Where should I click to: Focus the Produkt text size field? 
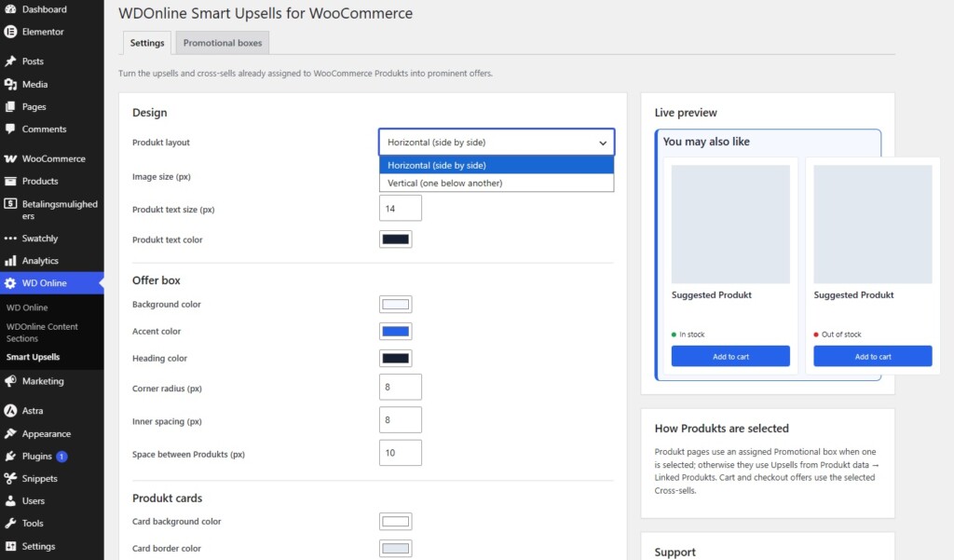[401, 208]
